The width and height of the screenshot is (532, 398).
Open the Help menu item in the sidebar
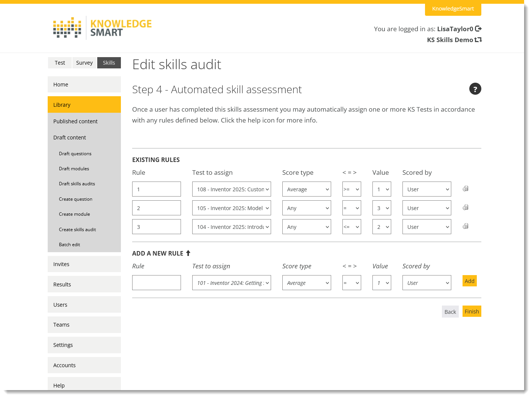(84, 384)
